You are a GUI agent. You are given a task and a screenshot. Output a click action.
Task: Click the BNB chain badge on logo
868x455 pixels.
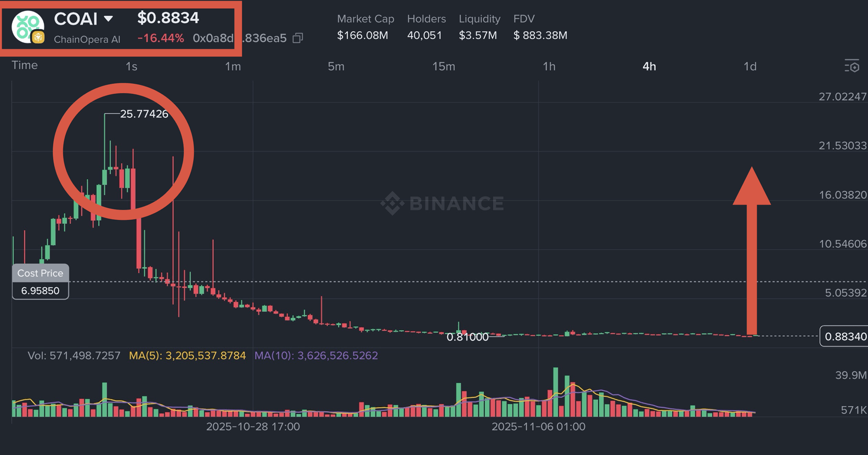38,37
